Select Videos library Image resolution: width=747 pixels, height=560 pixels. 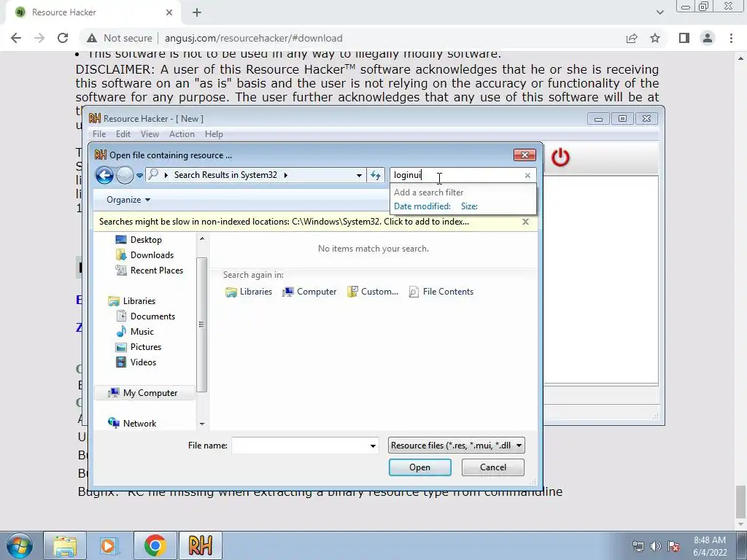pyautogui.click(x=136, y=362)
